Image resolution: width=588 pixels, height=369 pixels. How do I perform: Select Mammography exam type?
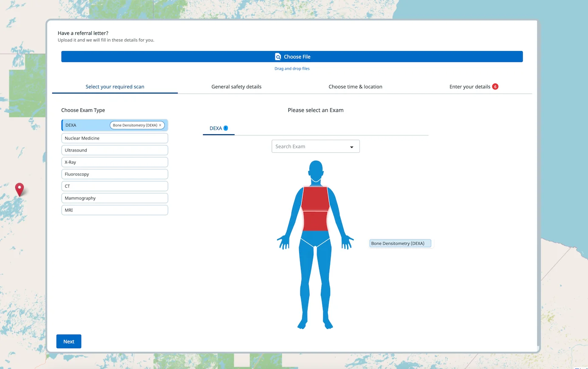tap(115, 198)
